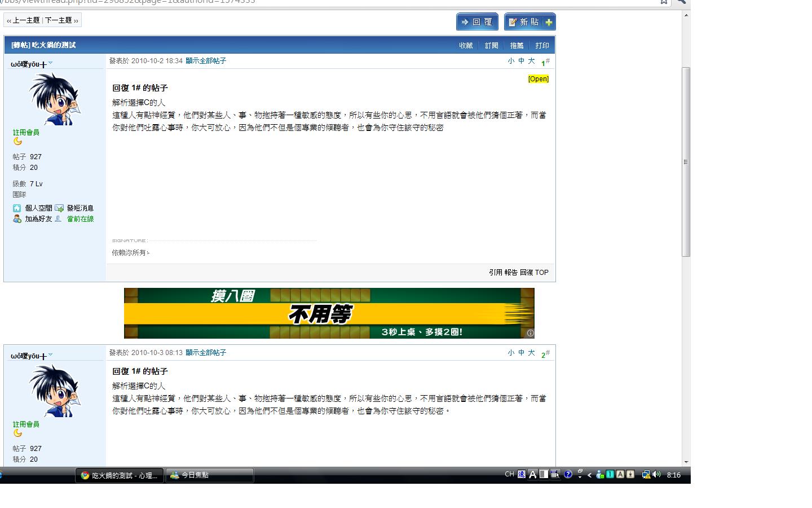This screenshot has height=508, width=812.
Task: Click the messenger buddy tray icon
Action: coord(600,475)
